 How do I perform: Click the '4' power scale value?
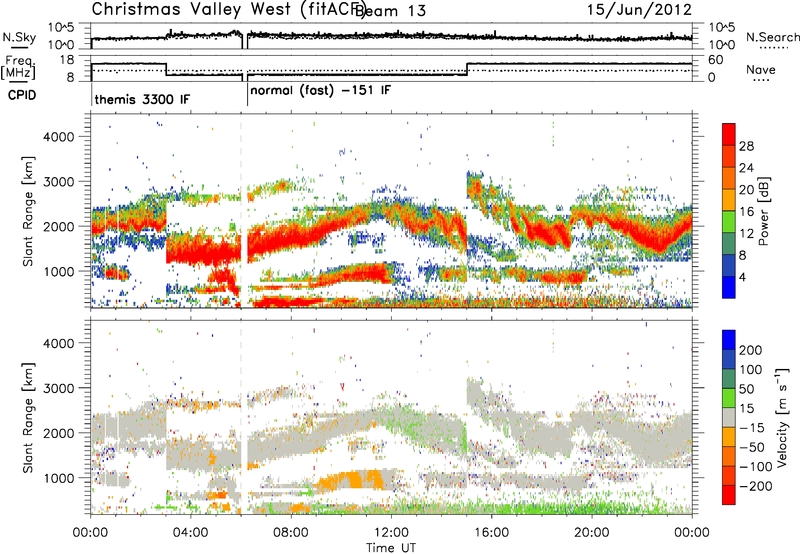[742, 278]
